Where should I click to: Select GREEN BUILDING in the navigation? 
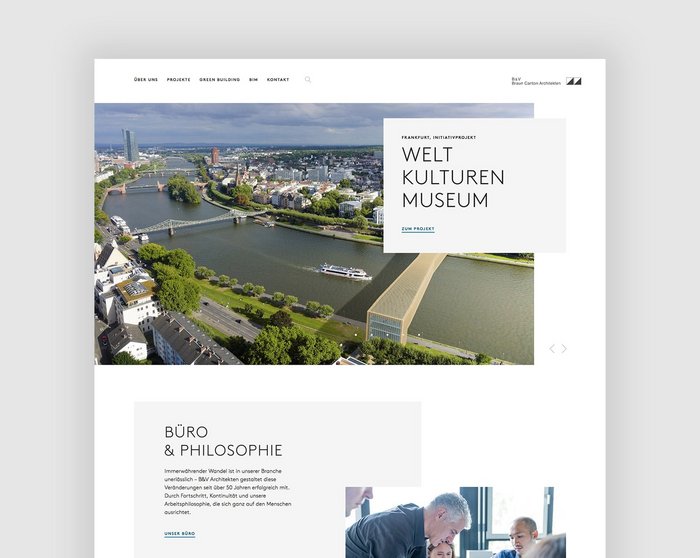click(220, 79)
